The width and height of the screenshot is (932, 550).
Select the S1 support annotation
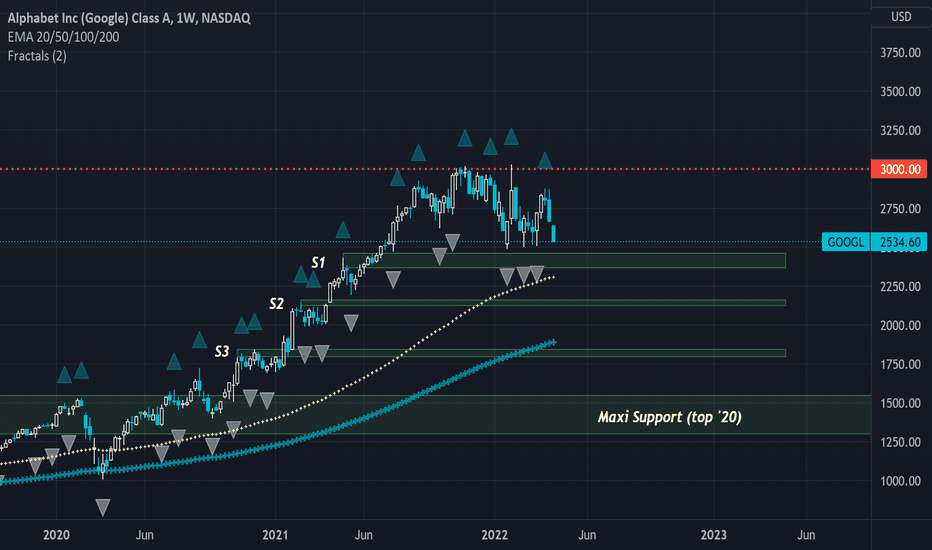click(x=319, y=262)
